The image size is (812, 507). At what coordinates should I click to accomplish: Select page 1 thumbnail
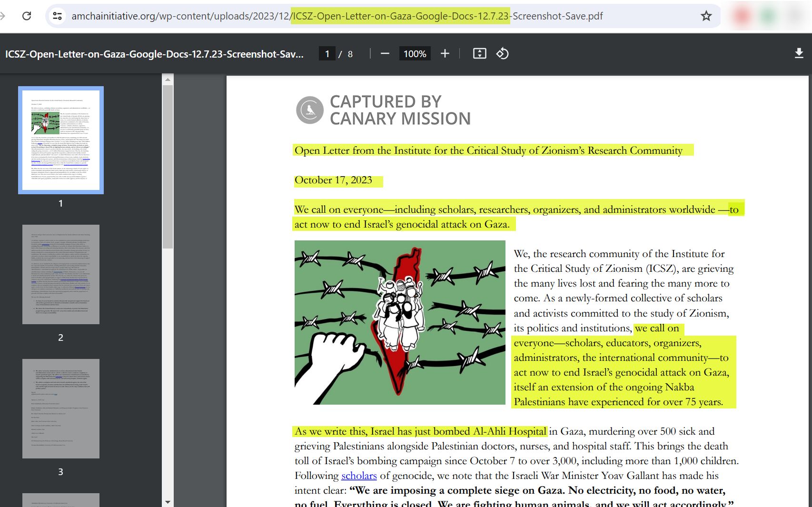click(61, 140)
